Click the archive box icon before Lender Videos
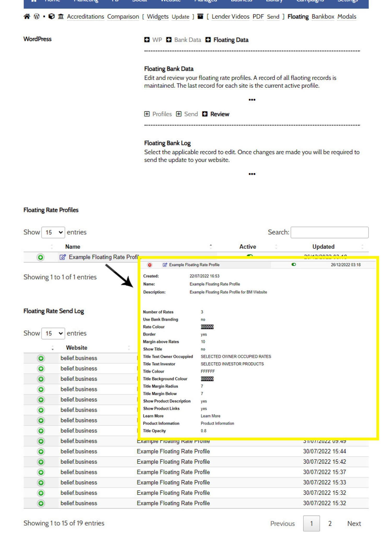 click(200, 16)
